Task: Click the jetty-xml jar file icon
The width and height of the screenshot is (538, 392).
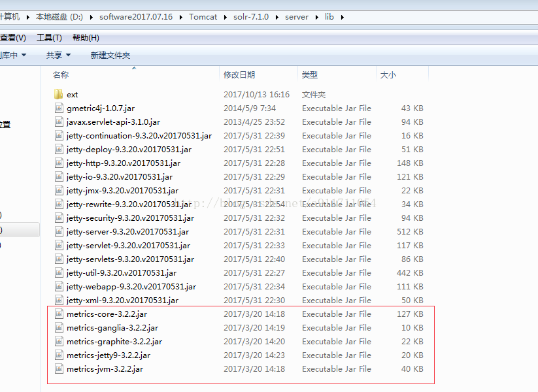Action: pyautogui.click(x=59, y=300)
